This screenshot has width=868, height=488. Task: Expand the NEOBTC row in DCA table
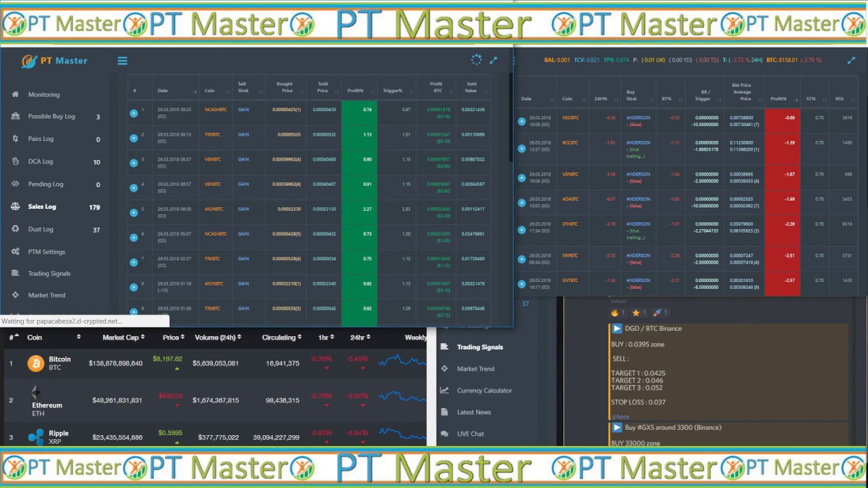coord(521,121)
